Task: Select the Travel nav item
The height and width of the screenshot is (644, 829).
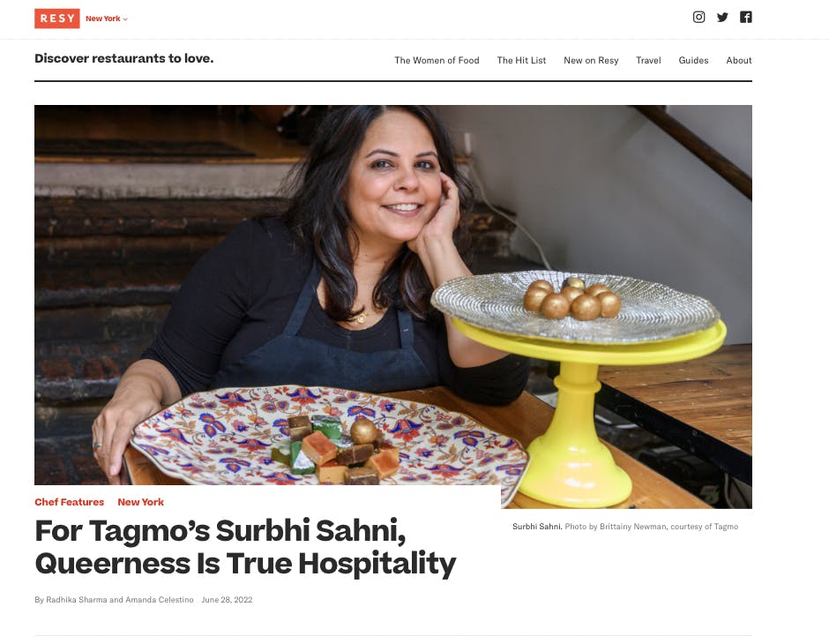Action: (x=648, y=60)
